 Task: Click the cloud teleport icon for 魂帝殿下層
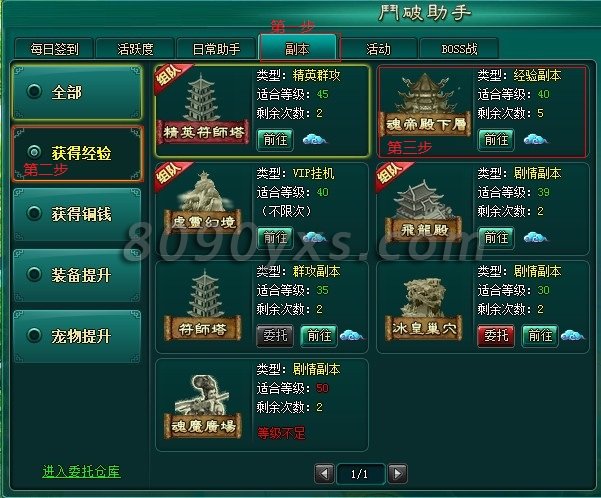point(535,140)
